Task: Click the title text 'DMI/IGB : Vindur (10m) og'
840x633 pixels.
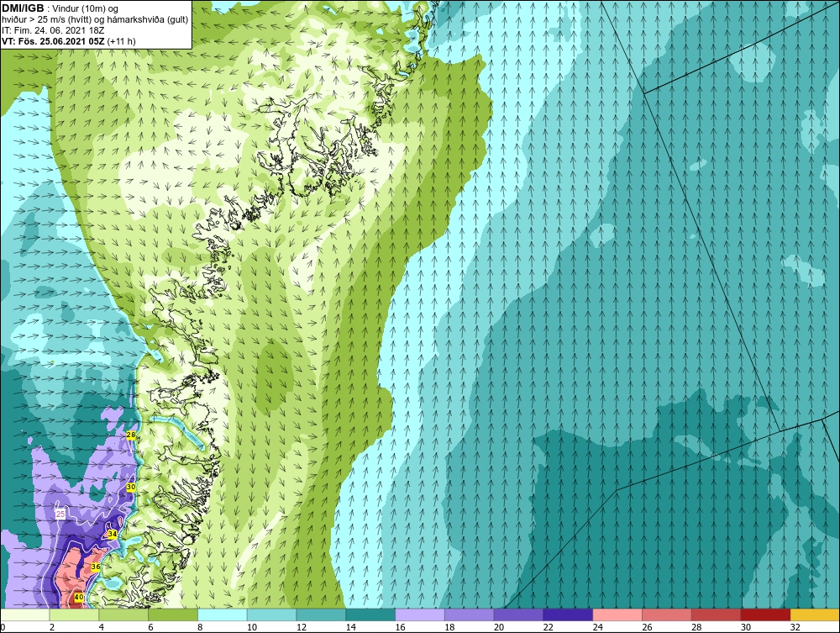Action: [x=60, y=8]
